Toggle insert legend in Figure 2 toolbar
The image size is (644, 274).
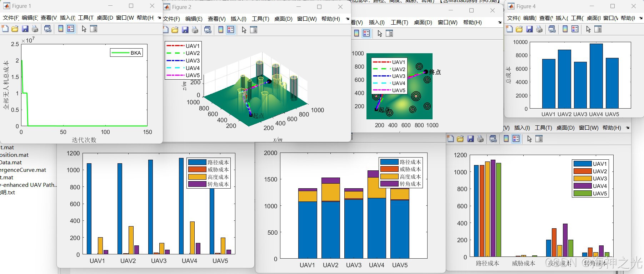[231, 30]
